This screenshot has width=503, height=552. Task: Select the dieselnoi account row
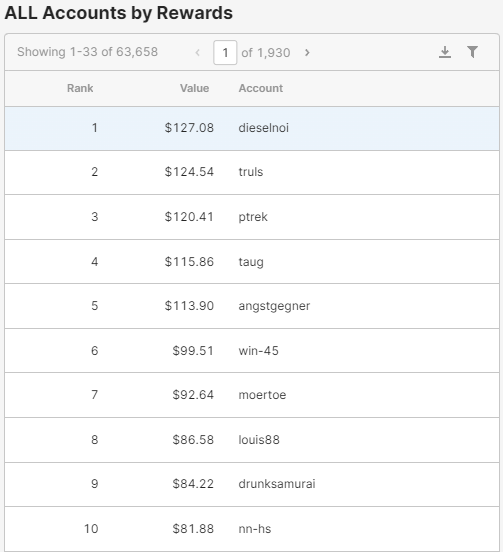click(x=252, y=128)
